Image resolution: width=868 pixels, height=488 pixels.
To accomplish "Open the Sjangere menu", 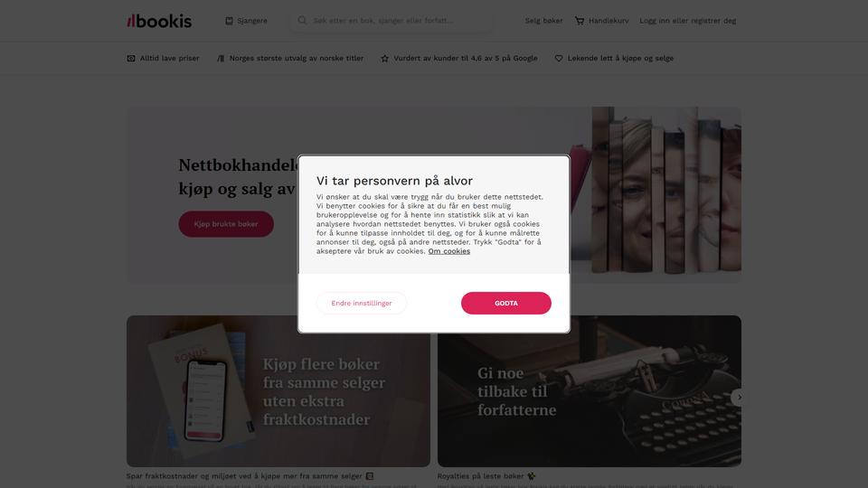I will coord(246,21).
